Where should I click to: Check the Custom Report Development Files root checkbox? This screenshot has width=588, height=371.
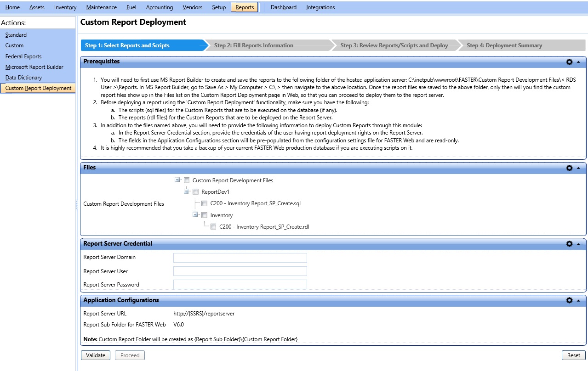point(187,180)
